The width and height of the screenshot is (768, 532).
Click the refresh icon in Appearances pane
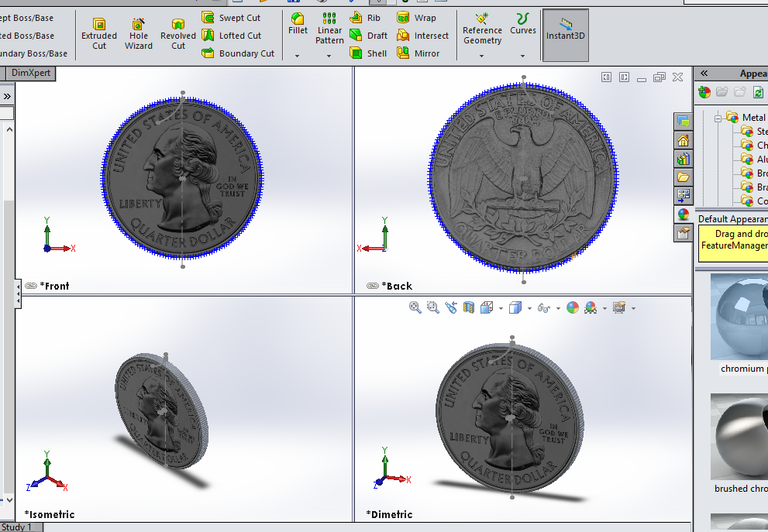tap(758, 92)
